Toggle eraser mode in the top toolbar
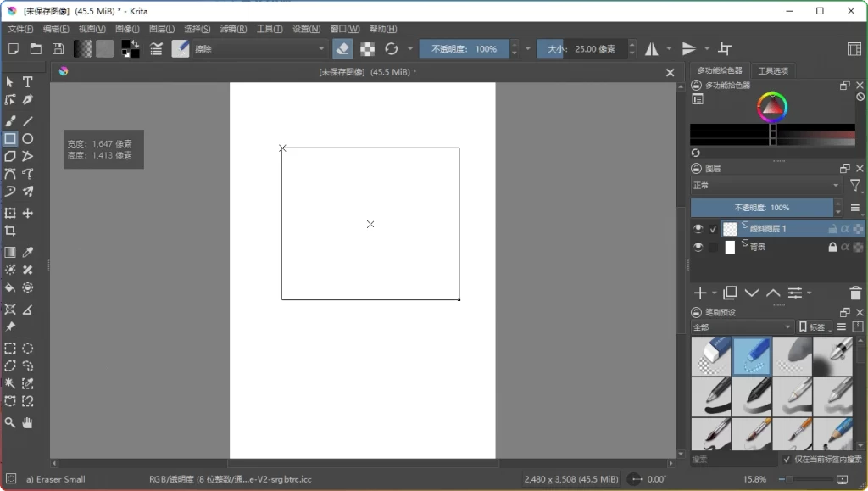Screen dimensions: 868x491 pyautogui.click(x=342, y=48)
